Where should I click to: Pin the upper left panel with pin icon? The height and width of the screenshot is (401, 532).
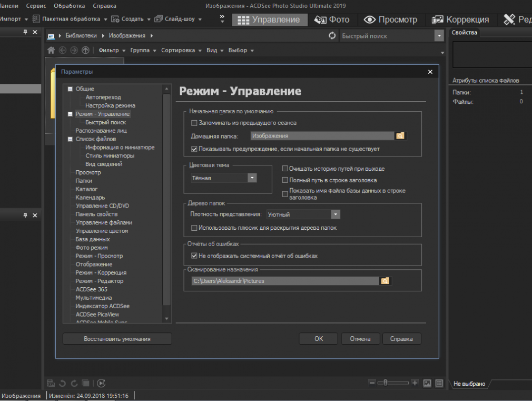pos(25,32)
